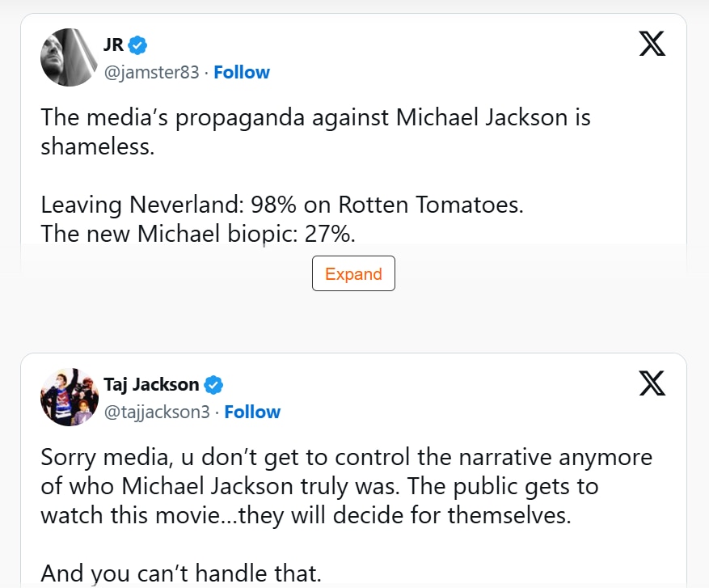Screen dimensions: 709x588
Task: Follow the @jamster83 account
Action: [x=242, y=72]
